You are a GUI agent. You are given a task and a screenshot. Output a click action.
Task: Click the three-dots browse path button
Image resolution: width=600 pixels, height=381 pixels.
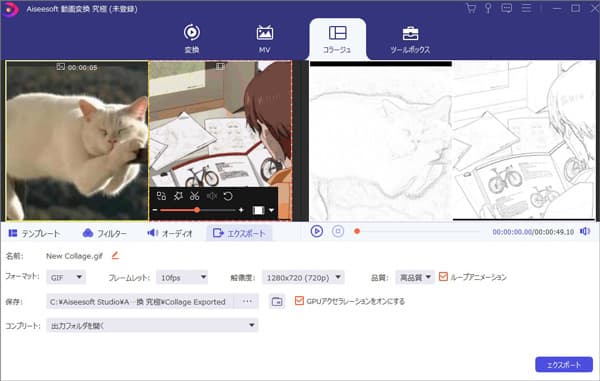pyautogui.click(x=247, y=301)
